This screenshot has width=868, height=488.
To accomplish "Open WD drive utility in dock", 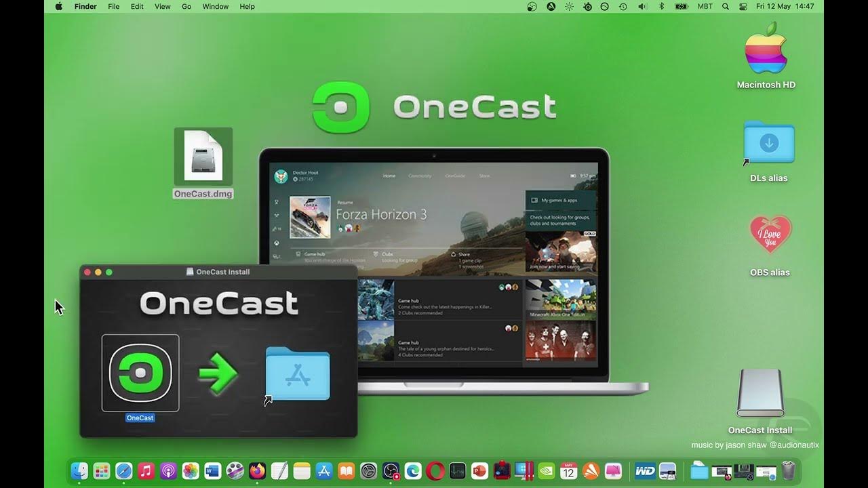I will point(645,470).
